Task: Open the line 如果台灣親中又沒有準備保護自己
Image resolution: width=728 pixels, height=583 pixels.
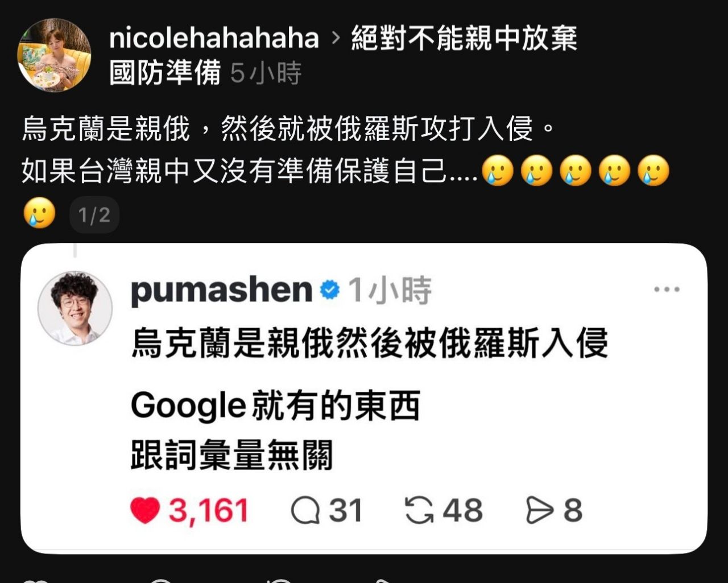Action: (x=249, y=171)
